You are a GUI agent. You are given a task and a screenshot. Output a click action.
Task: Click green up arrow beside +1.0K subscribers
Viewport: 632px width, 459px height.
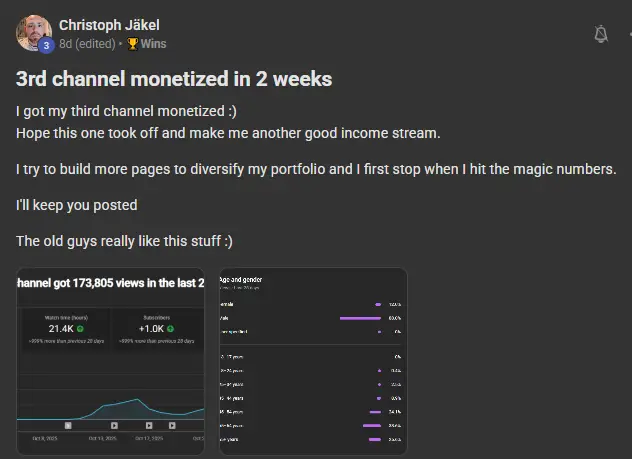170,329
